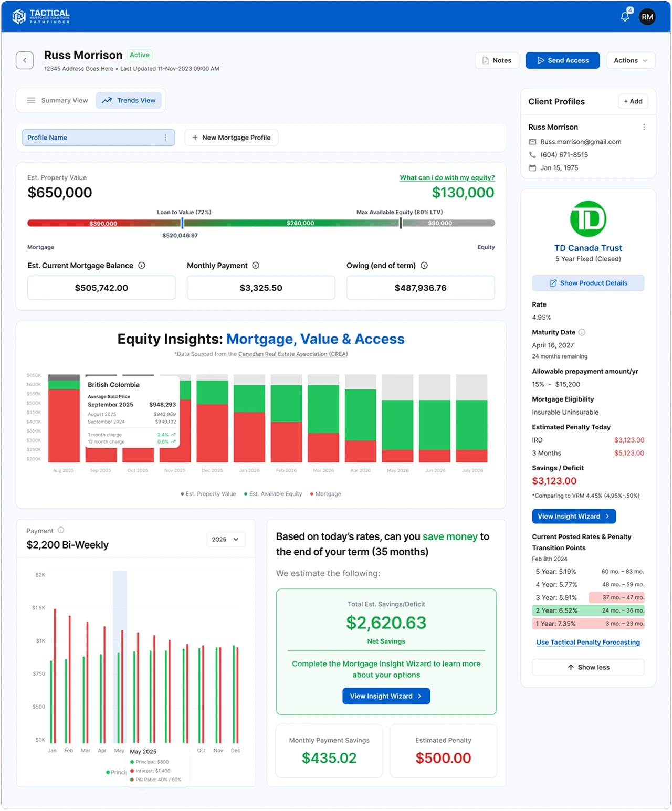The image size is (672, 811).
Task: Click Use Tactical Penalty Forecasting link
Action: point(588,642)
